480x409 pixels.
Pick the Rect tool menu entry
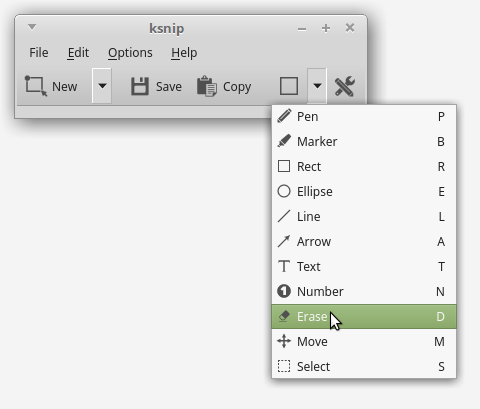click(x=364, y=167)
